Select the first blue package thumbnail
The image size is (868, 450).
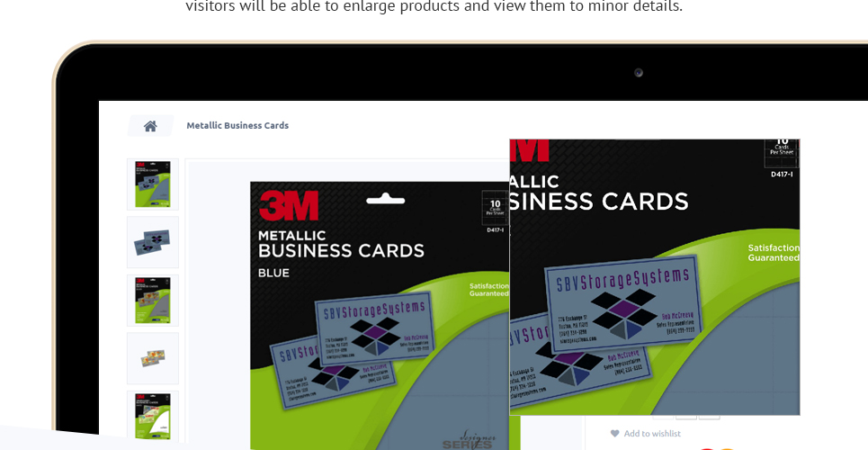[x=153, y=184]
